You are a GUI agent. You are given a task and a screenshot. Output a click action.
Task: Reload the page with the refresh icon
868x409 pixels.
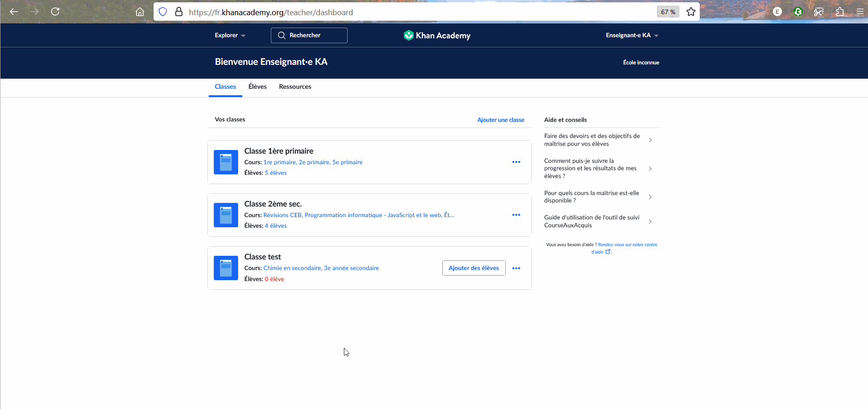click(55, 12)
